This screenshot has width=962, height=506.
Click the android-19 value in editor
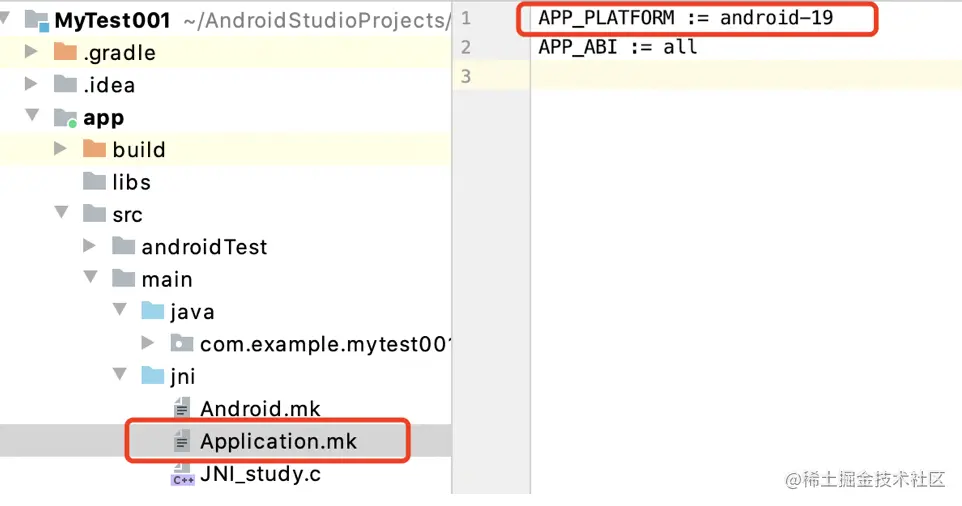point(777,18)
